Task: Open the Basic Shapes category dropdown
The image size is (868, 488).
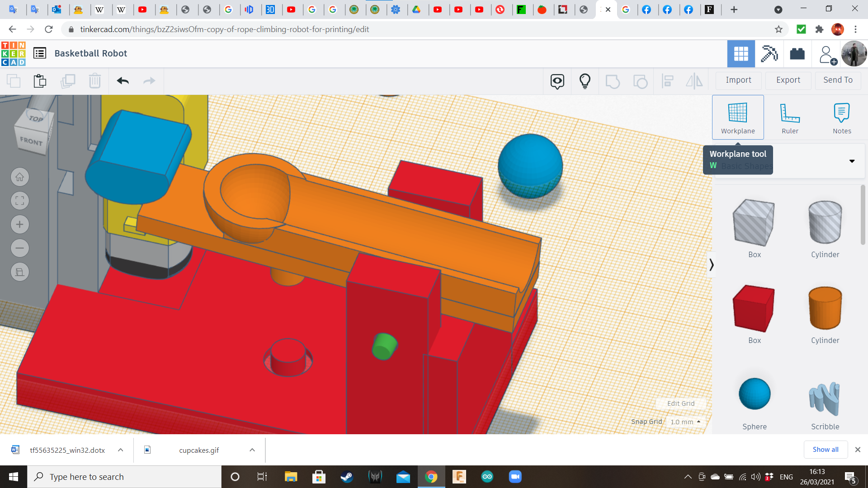Action: pyautogui.click(x=852, y=161)
